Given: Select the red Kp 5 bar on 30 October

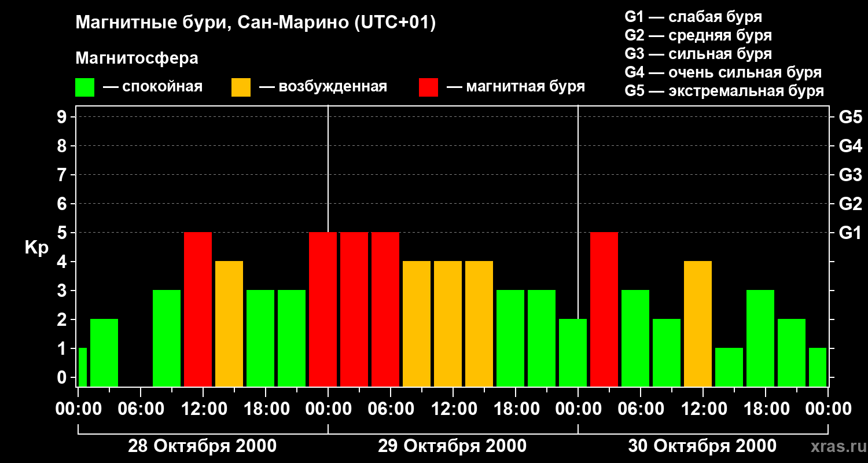Looking at the screenshot, I should 604,310.
